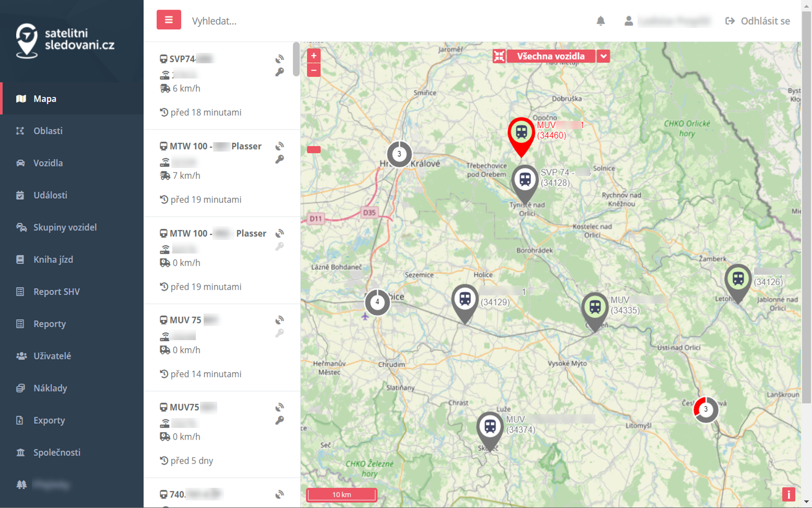Select the MUV (34335) map marker
This screenshot has height=508, width=812.
(x=595, y=311)
